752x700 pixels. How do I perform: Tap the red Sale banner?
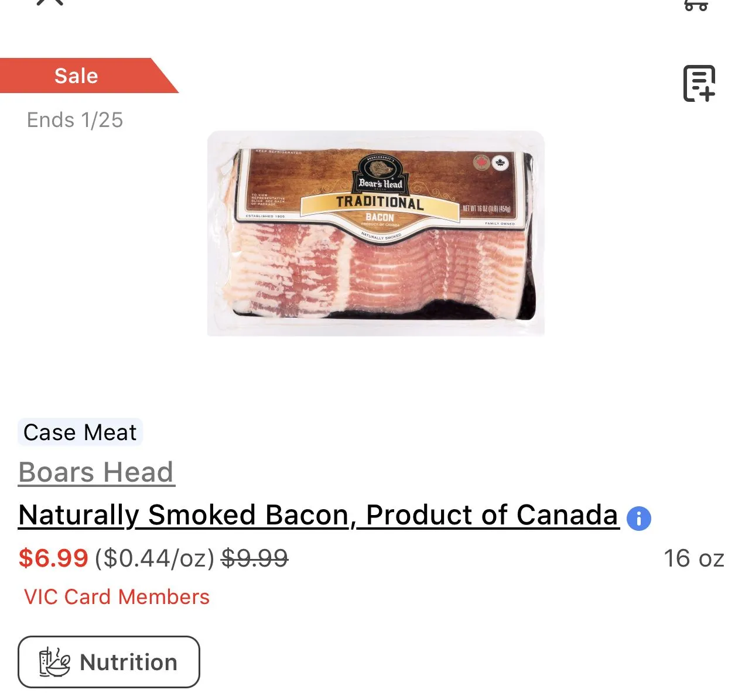click(x=82, y=76)
